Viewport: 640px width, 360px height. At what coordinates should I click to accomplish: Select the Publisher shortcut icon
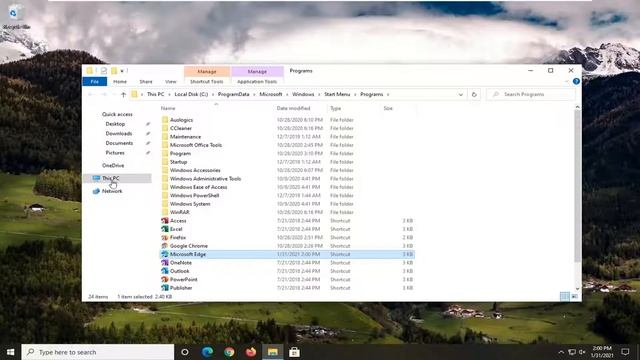pos(165,288)
